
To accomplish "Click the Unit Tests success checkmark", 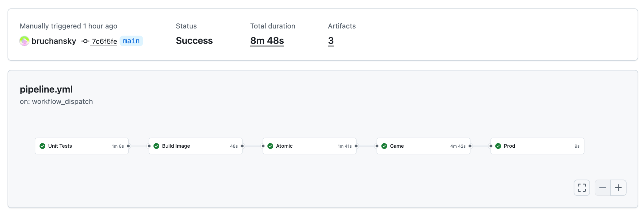I will coord(42,146).
